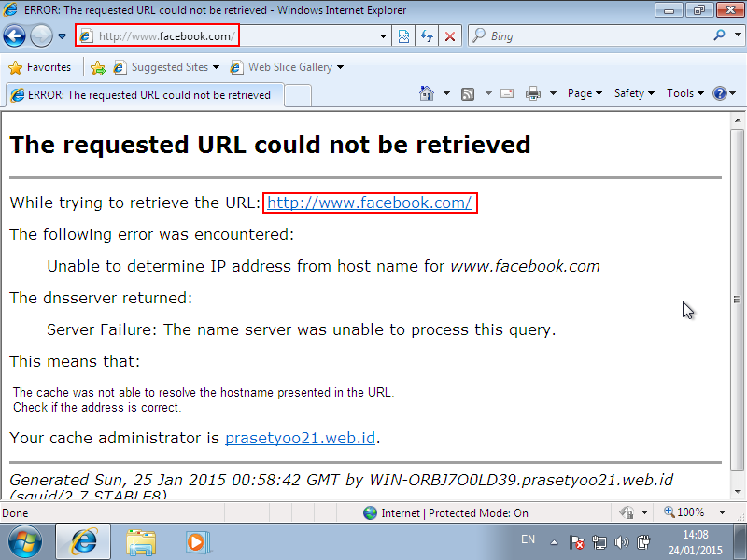This screenshot has height=560, width=747.
Task: Select the ERROR requested URL tab
Action: [145, 95]
